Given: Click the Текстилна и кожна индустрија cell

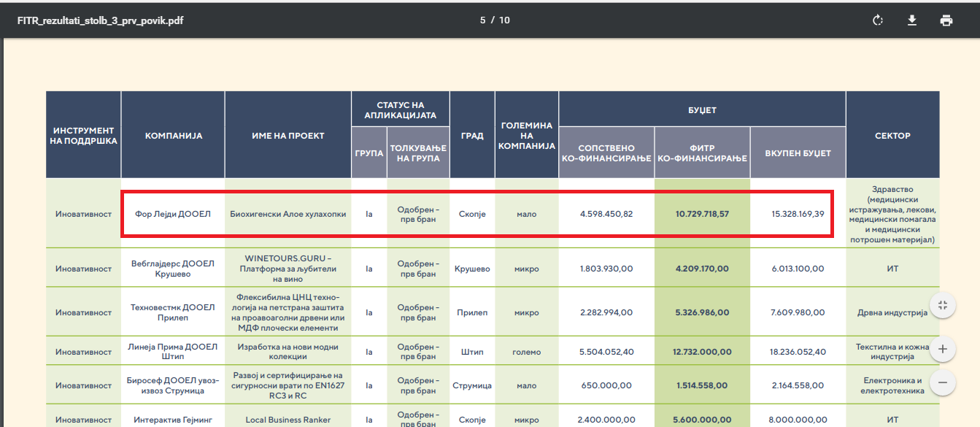Looking at the screenshot, I should (x=892, y=352).
